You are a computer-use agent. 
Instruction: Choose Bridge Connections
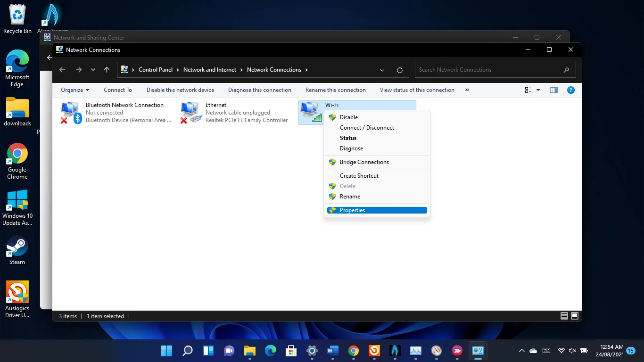point(377,162)
